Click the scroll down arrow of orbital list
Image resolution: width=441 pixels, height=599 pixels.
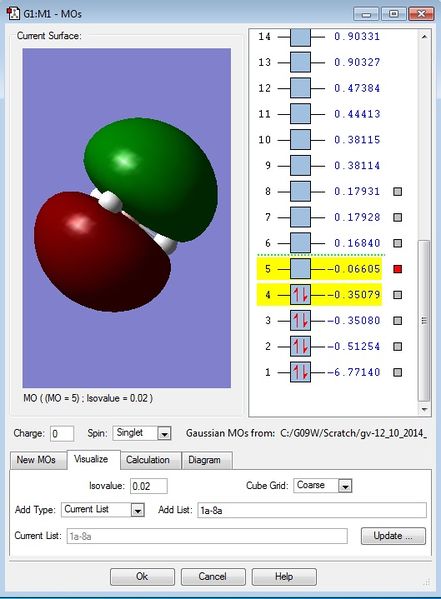424,409
